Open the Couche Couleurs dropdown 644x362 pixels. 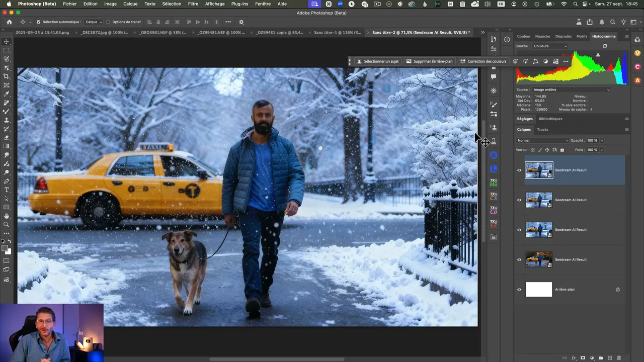tap(549, 46)
